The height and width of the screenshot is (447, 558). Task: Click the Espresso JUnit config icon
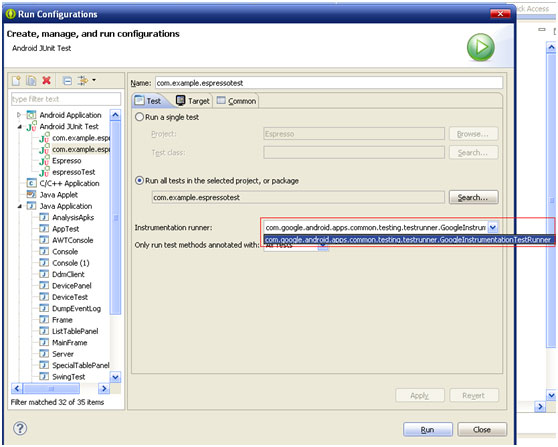44,161
